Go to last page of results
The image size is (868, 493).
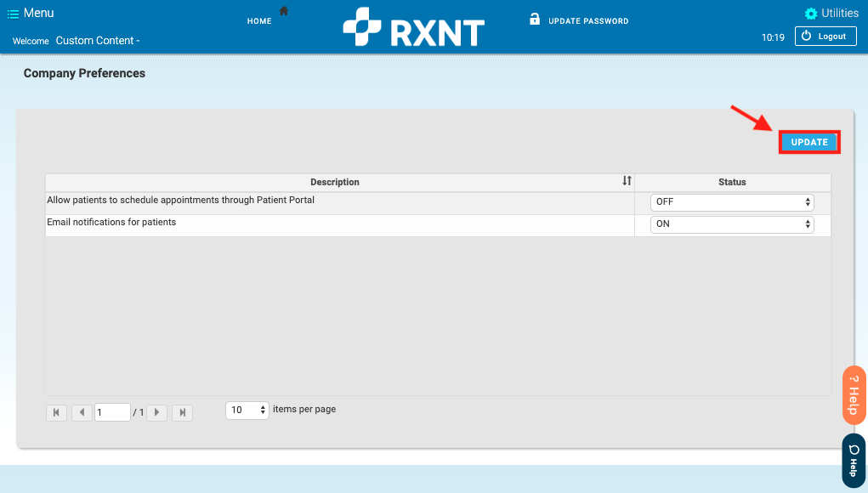click(182, 412)
